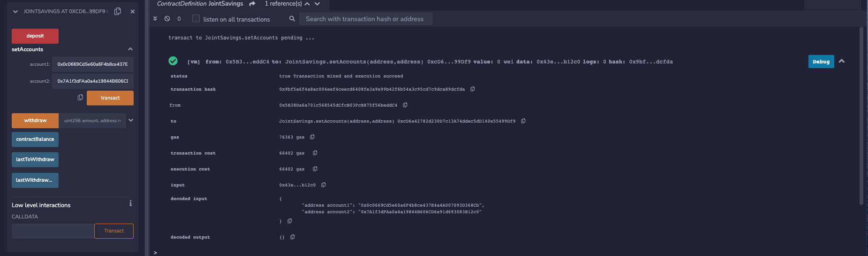Focus the withdraw amount and address input
Viewport: 868px width, 256px height.
(x=92, y=121)
